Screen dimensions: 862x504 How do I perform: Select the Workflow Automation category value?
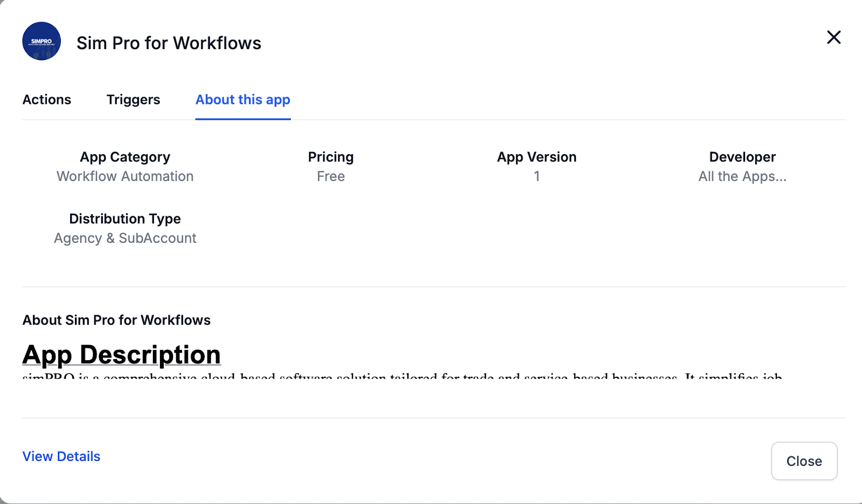125,177
